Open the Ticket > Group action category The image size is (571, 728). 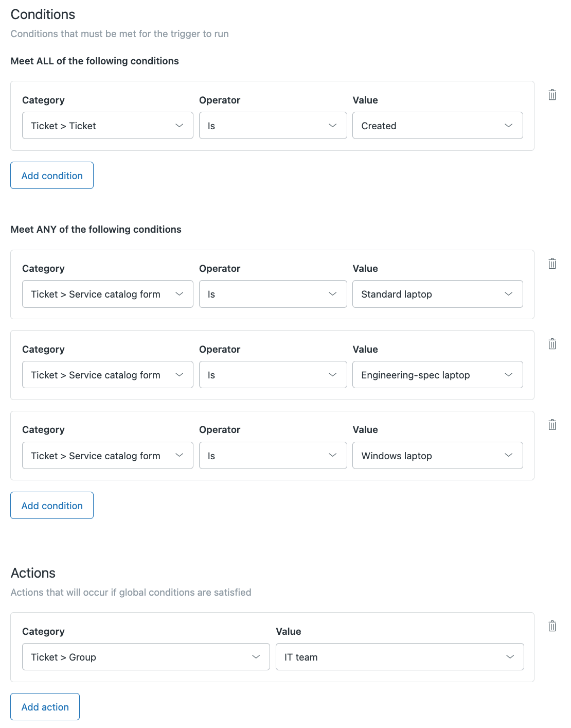(x=146, y=657)
